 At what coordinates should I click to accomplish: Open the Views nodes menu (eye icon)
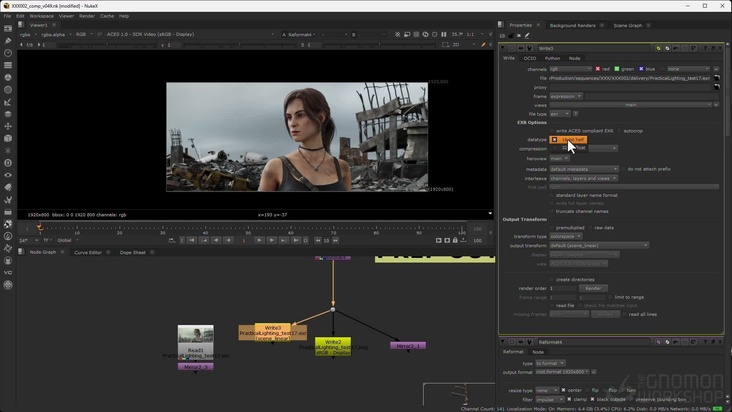coord(8,175)
